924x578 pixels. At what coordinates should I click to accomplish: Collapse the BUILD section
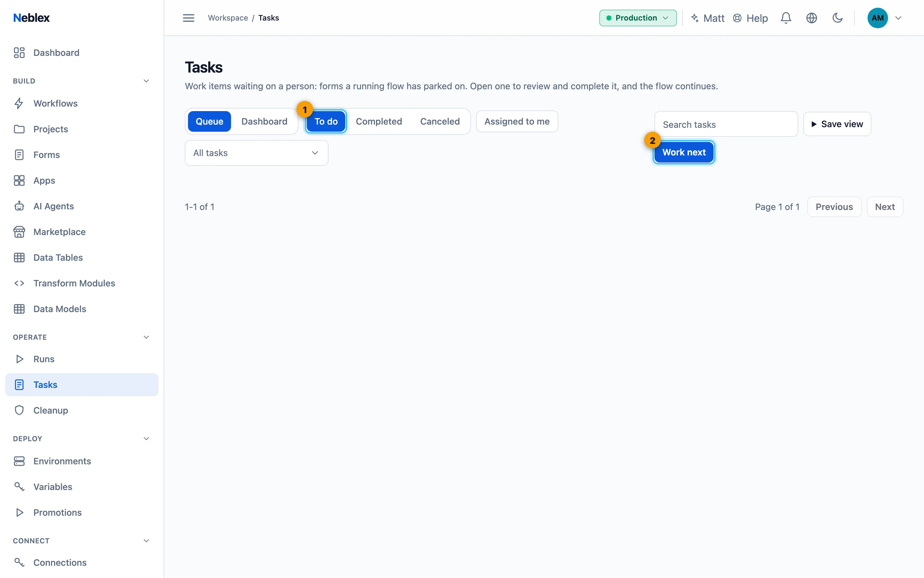146,81
